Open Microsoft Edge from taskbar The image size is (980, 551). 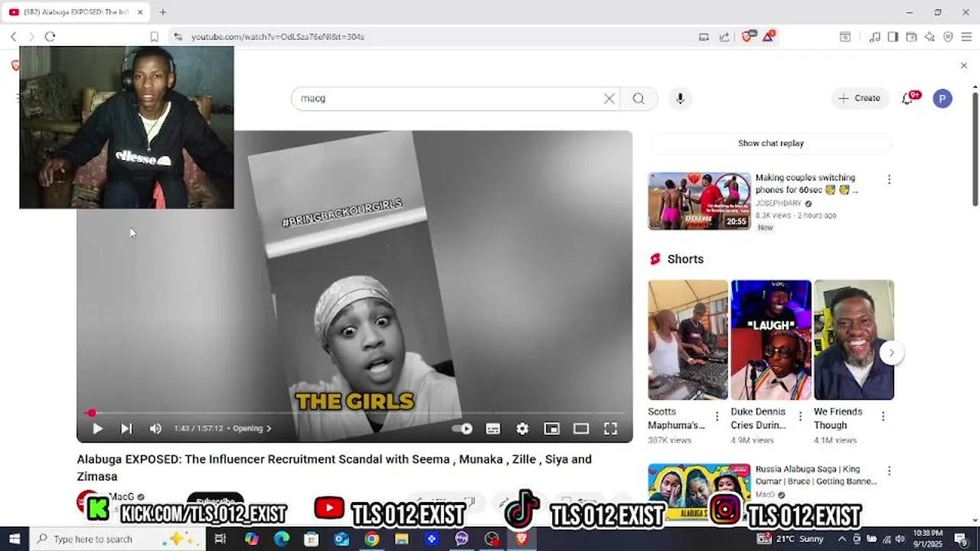click(281, 539)
